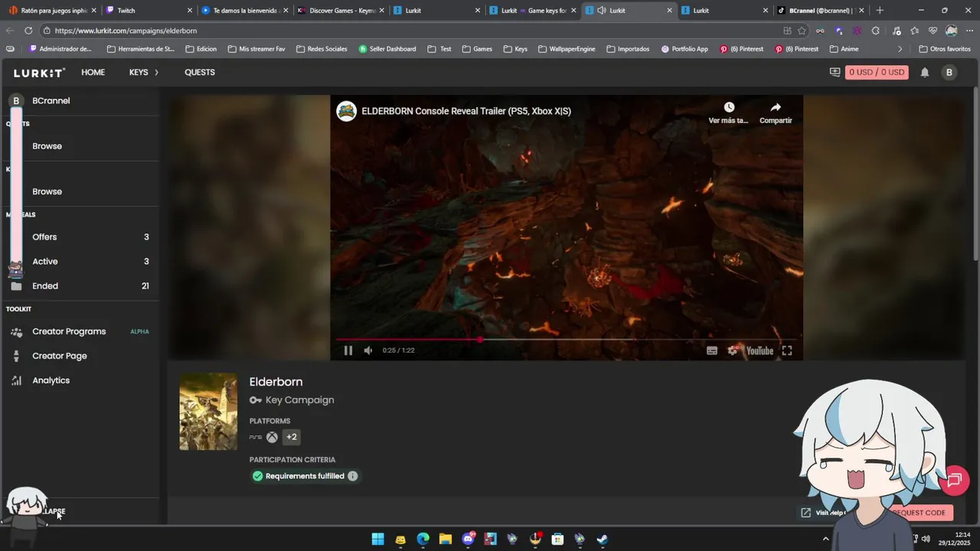
Task: Seek on the video progress bar
Action: click(x=567, y=339)
